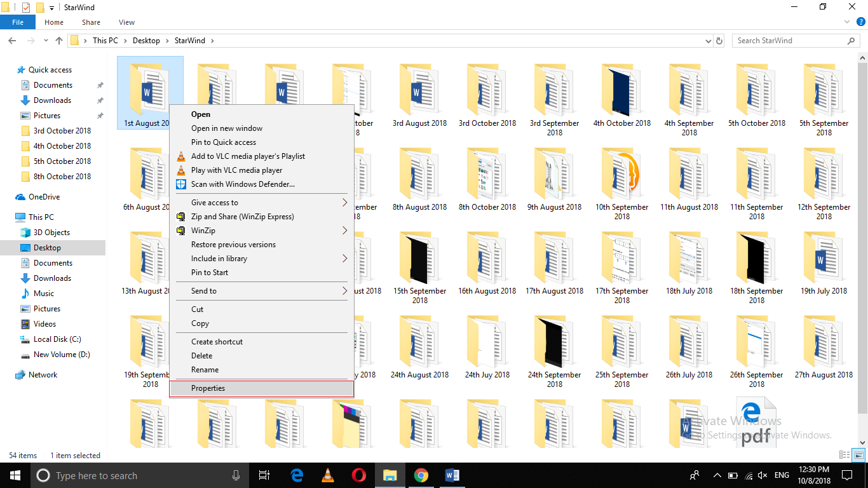Switch to the View ribbon tab
This screenshot has height=488, width=868.
tap(126, 22)
